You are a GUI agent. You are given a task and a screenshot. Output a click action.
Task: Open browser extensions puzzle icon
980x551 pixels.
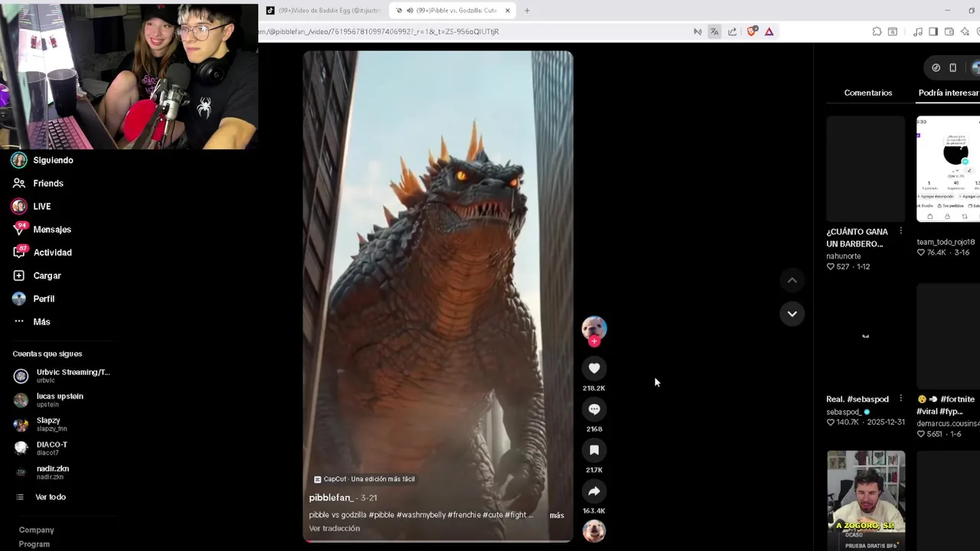[x=877, y=31]
